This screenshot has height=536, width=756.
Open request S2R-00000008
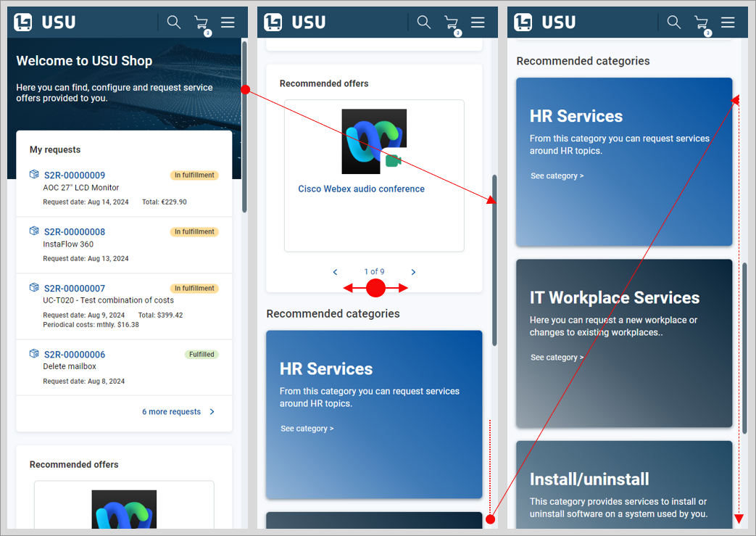tap(75, 232)
